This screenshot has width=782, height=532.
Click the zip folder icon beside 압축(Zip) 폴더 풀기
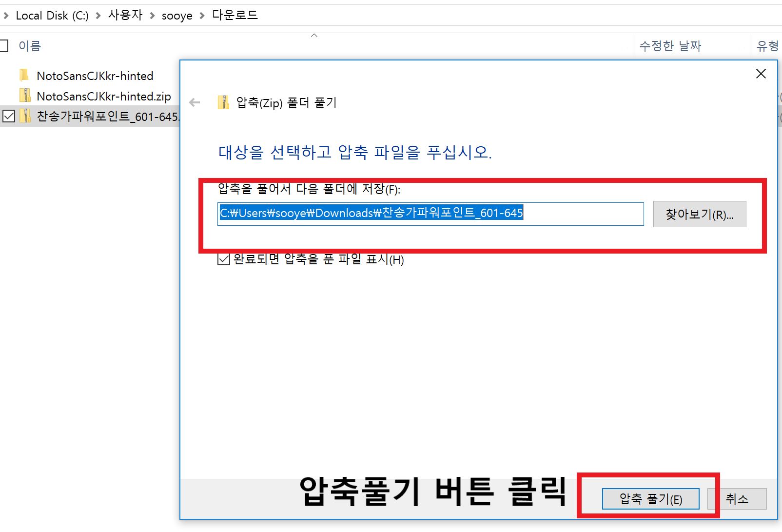(x=223, y=102)
